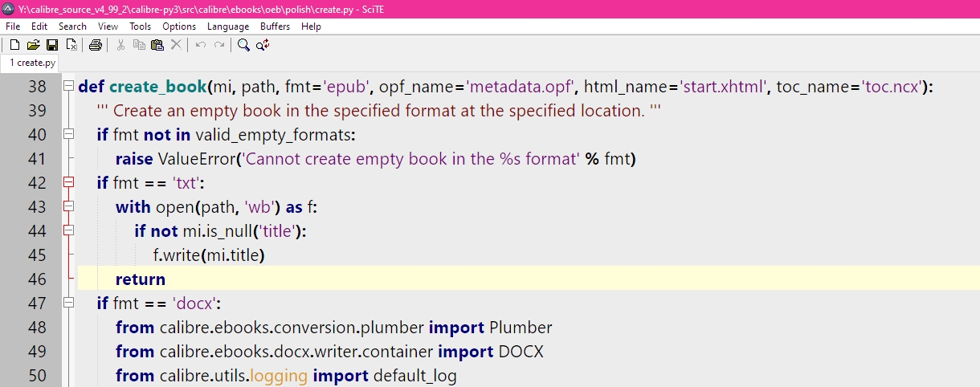Save the file using the floppy icon
The width and height of the screenshot is (980, 387).
click(51, 45)
